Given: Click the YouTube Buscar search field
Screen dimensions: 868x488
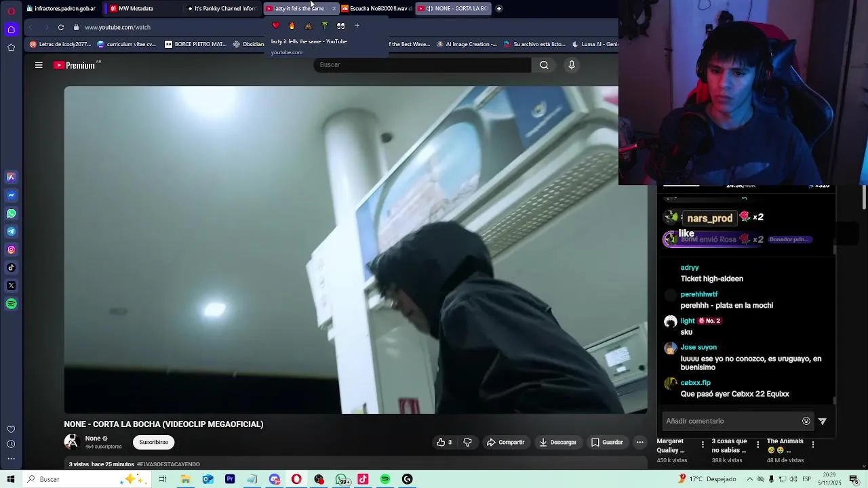Looking at the screenshot, I should [x=422, y=65].
